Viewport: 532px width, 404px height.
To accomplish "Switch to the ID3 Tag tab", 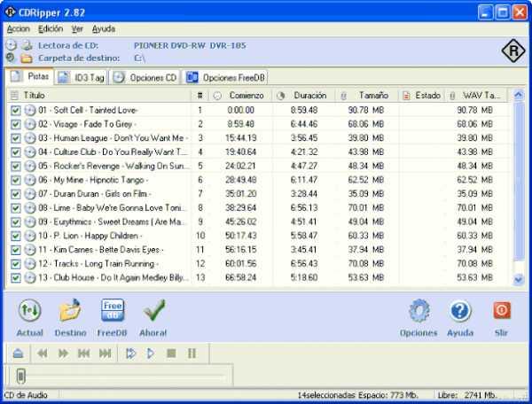I will (x=82, y=78).
